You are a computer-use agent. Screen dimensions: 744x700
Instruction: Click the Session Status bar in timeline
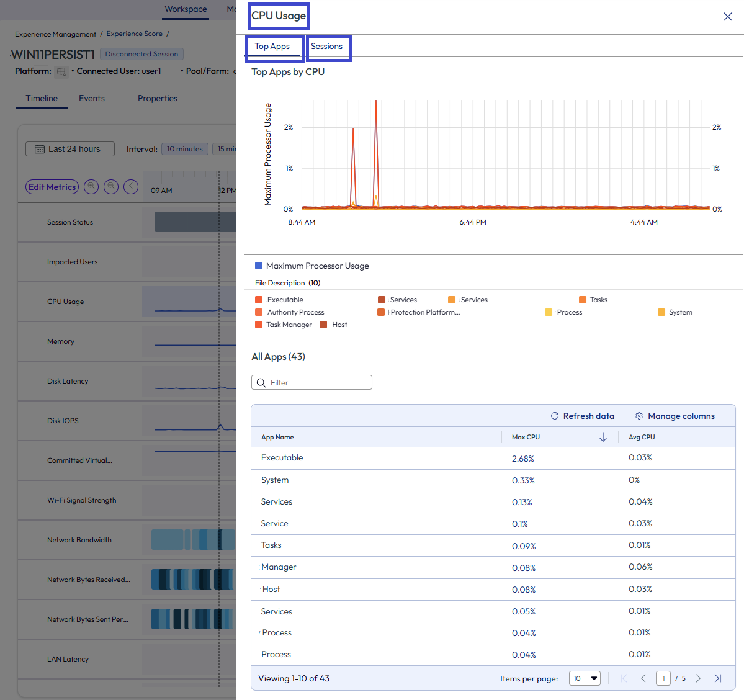[195, 222]
